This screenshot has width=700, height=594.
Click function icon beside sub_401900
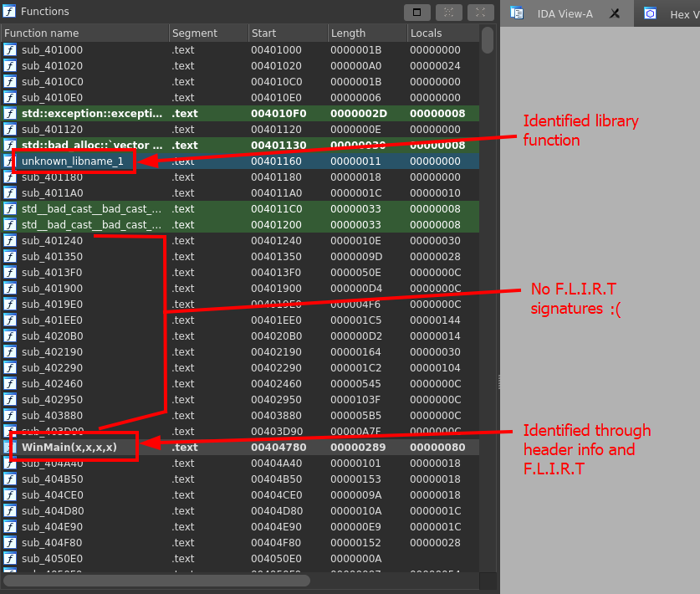pos(10,288)
